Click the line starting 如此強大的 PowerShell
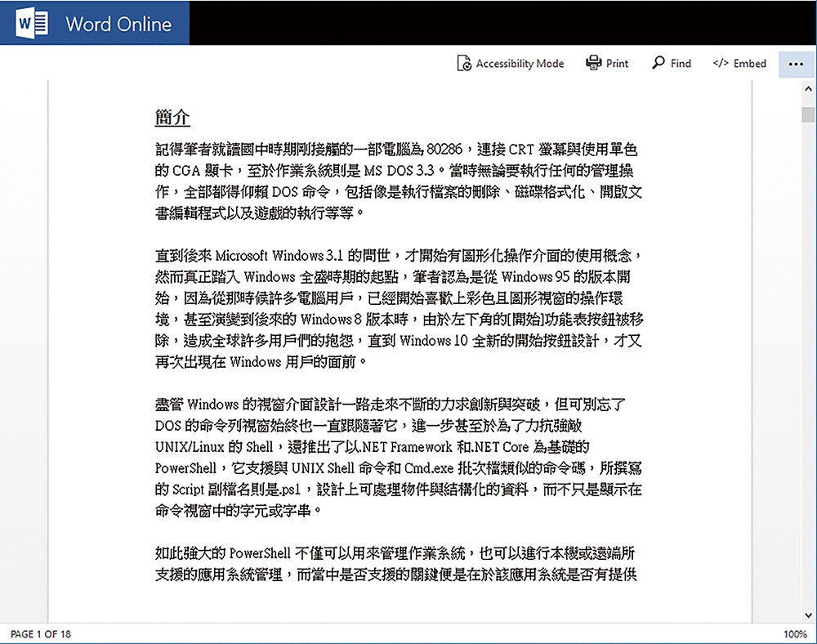Viewport: 817px width, 644px height. pyautogui.click(x=395, y=552)
